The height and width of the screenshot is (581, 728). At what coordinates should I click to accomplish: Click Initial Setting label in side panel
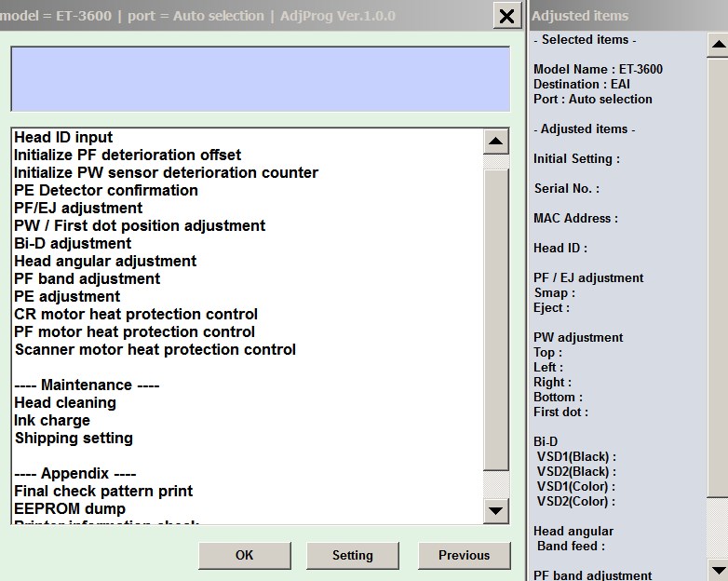tap(576, 158)
